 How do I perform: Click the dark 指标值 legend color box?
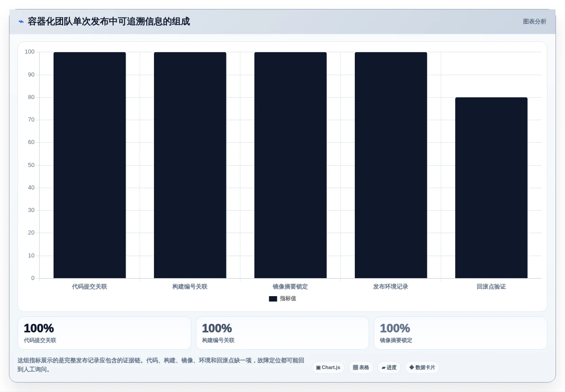(x=273, y=299)
